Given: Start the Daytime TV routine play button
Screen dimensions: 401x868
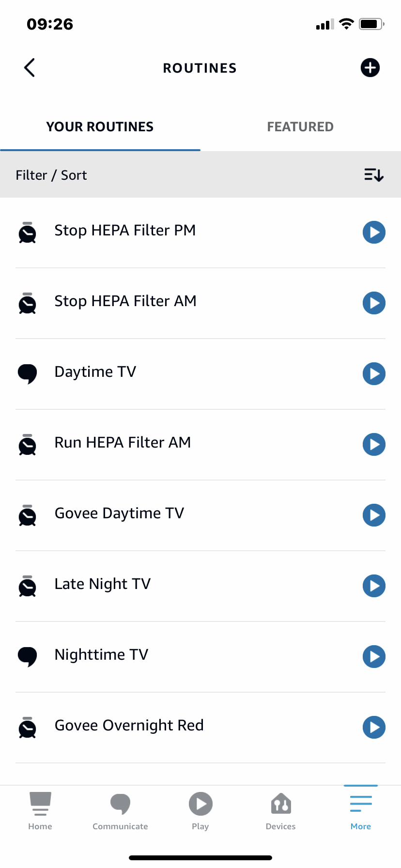Looking at the screenshot, I should tap(374, 374).
